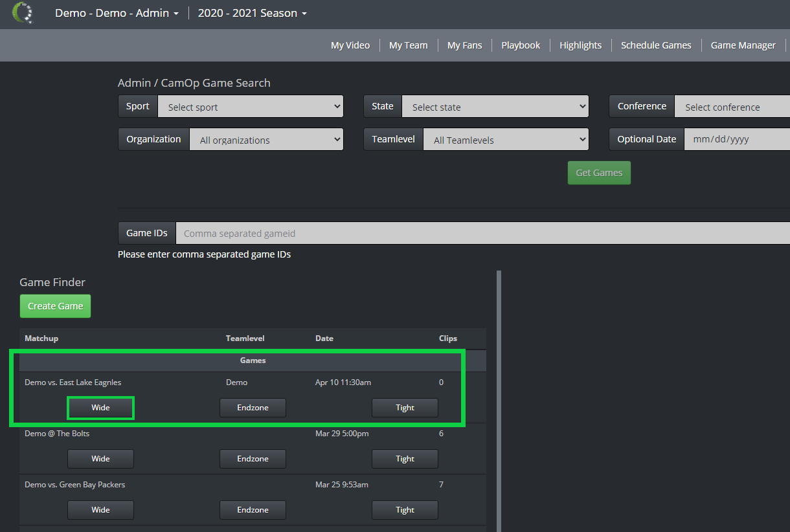
Task: Go to My Video
Action: tap(350, 45)
